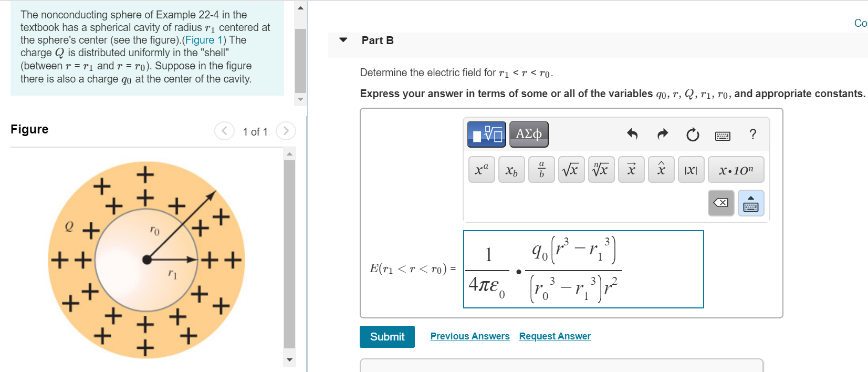This screenshot has height=372, width=868.
Task: Submit the electric field answer
Action: coord(387,337)
